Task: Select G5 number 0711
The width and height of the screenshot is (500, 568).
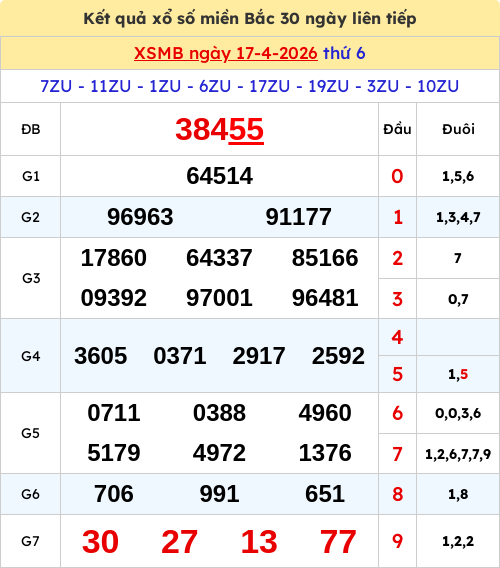Action: (x=114, y=413)
